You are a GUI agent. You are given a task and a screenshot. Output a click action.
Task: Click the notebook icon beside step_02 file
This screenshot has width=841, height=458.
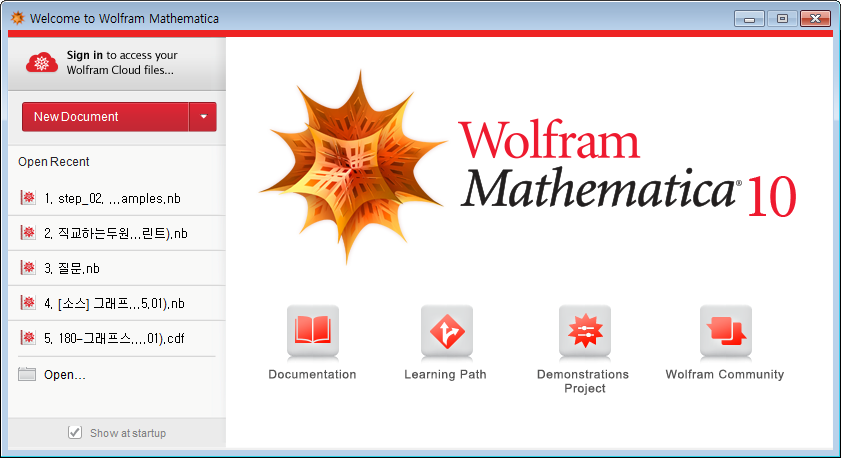pos(28,197)
